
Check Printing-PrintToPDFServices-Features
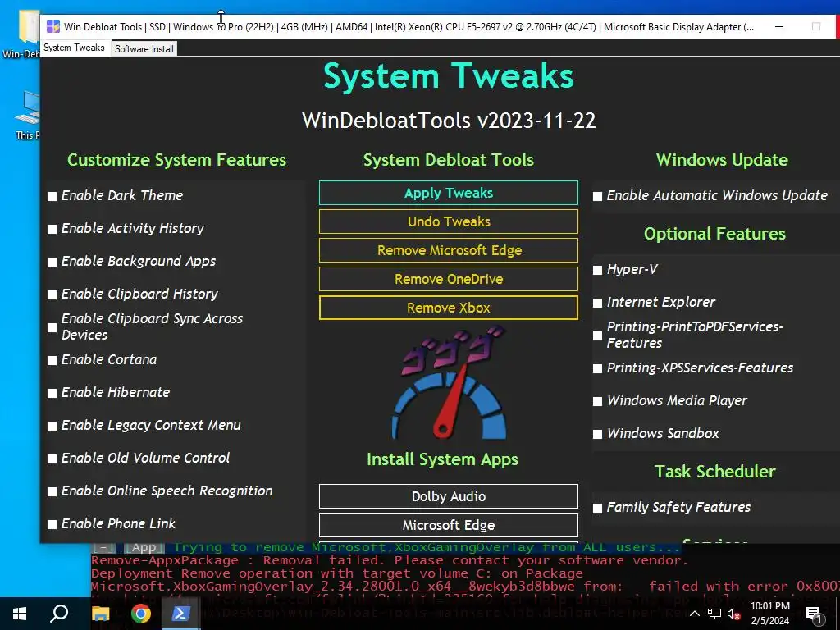[597, 336]
